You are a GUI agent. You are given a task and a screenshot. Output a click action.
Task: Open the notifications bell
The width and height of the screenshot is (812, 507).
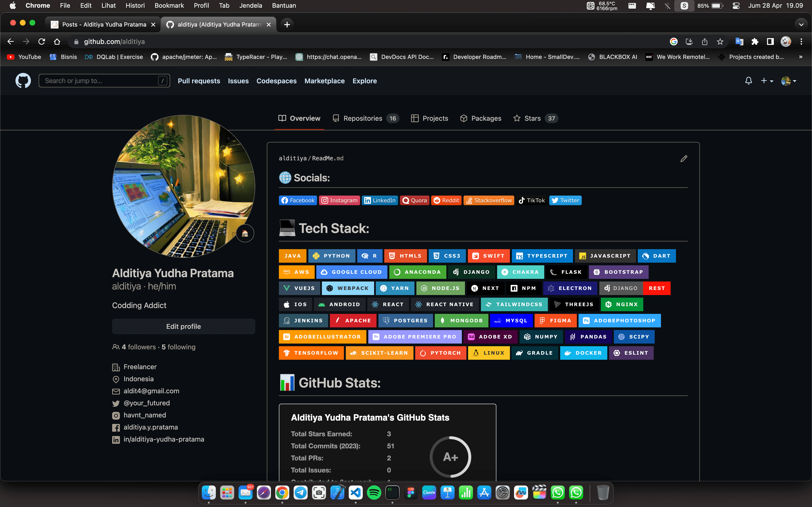(x=749, y=80)
